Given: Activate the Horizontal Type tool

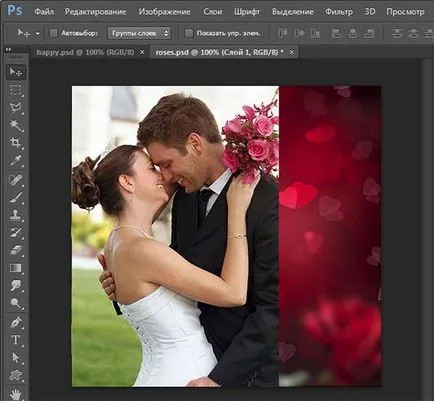Looking at the screenshot, I should [16, 340].
